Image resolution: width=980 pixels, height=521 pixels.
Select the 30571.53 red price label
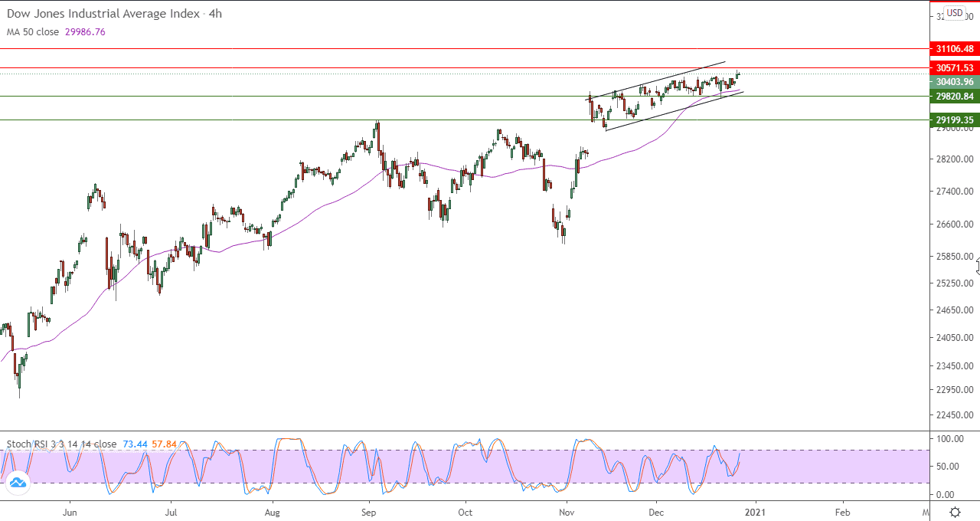pyautogui.click(x=954, y=68)
